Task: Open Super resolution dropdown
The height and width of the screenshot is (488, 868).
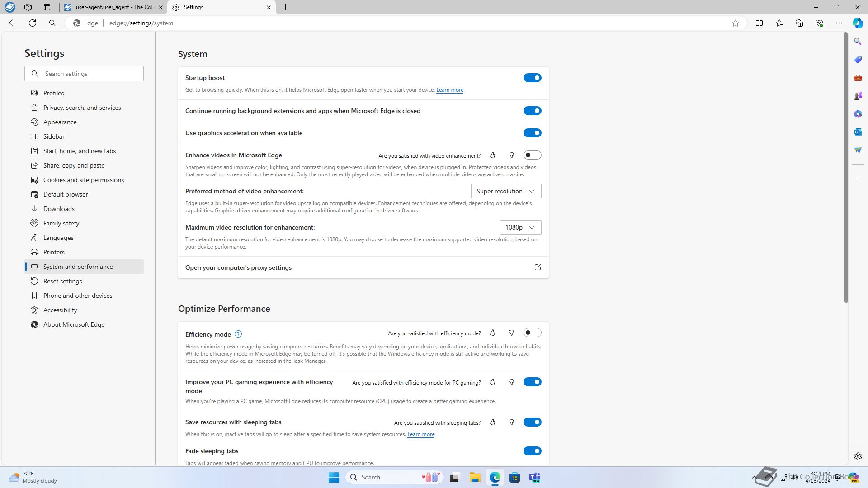Action: [x=506, y=191]
